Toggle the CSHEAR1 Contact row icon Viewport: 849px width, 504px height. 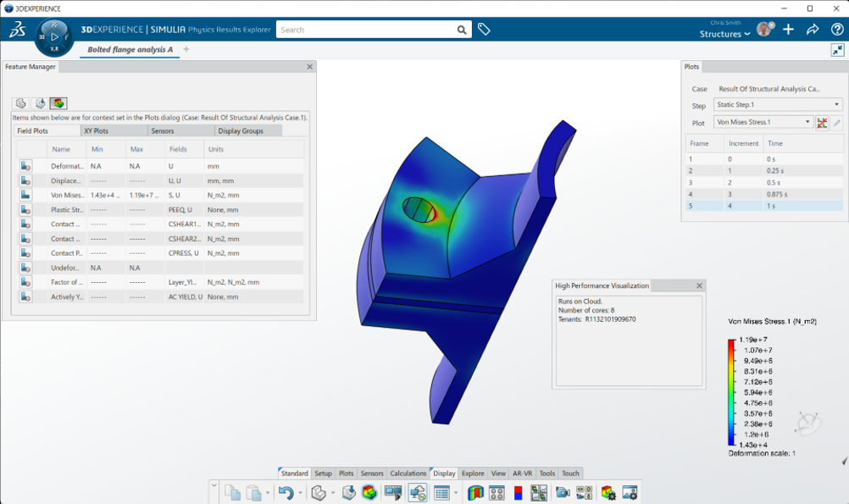coord(25,224)
